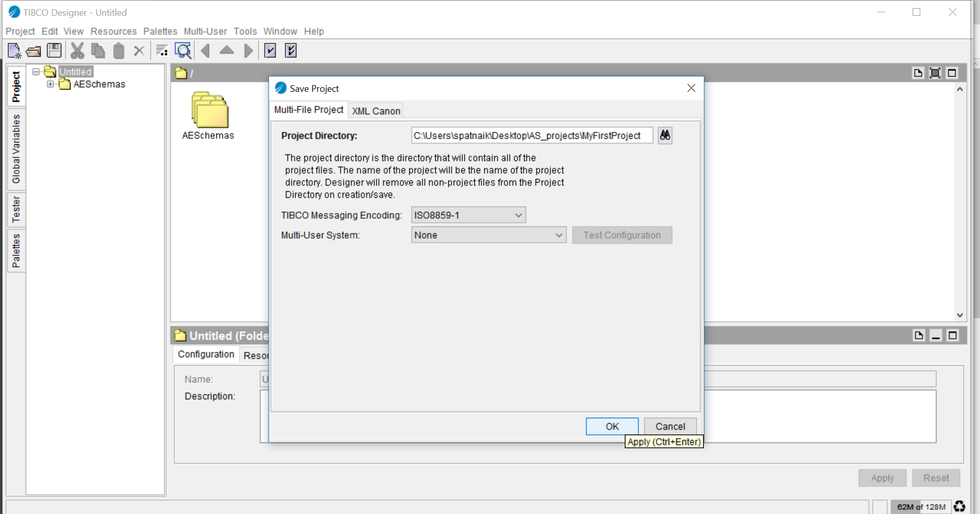
Task: Click the Delete X toolbar icon
Action: point(139,50)
